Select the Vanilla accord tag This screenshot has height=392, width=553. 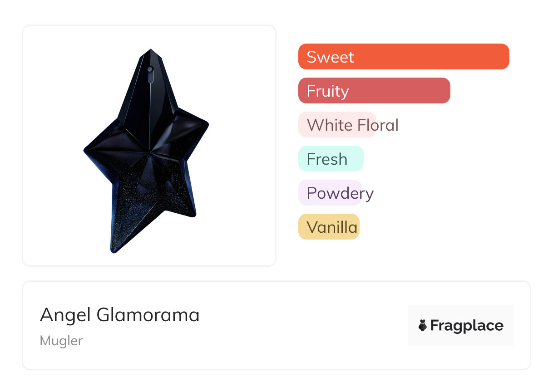pyautogui.click(x=329, y=227)
